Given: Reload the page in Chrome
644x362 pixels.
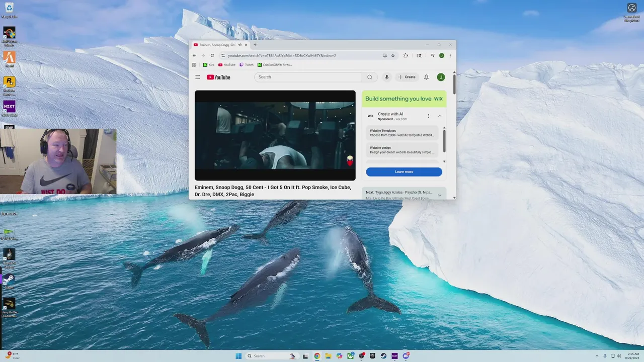Looking at the screenshot, I should pyautogui.click(x=212, y=55).
